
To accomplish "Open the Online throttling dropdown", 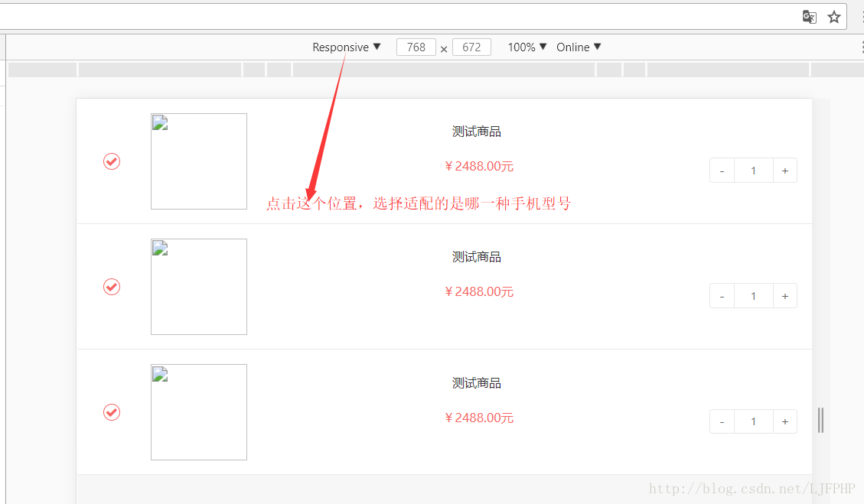I will pos(579,47).
